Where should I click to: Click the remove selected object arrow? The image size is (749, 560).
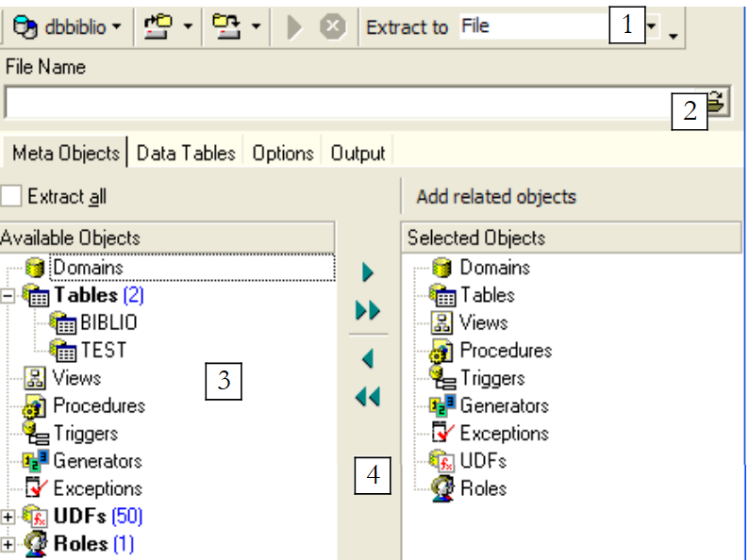coord(368,359)
